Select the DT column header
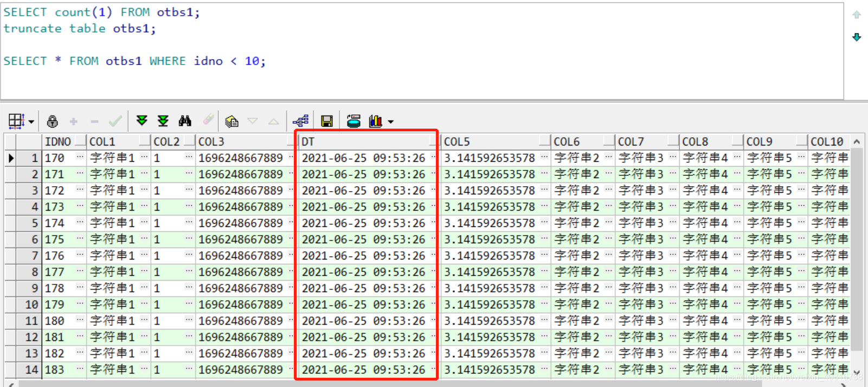 point(369,142)
